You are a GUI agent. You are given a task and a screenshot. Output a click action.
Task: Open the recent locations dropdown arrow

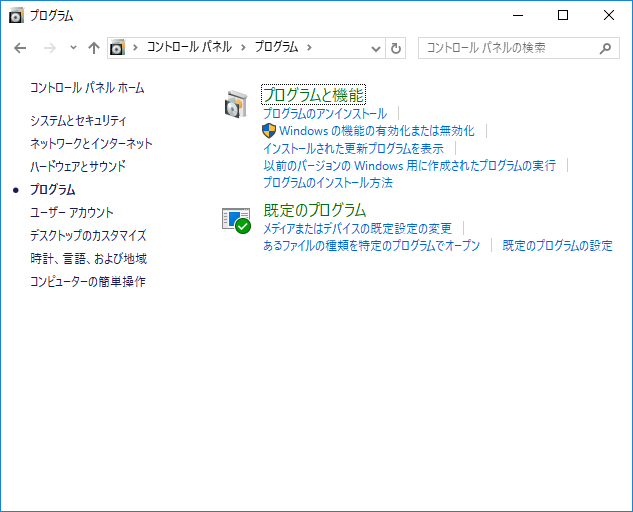pos(73,48)
